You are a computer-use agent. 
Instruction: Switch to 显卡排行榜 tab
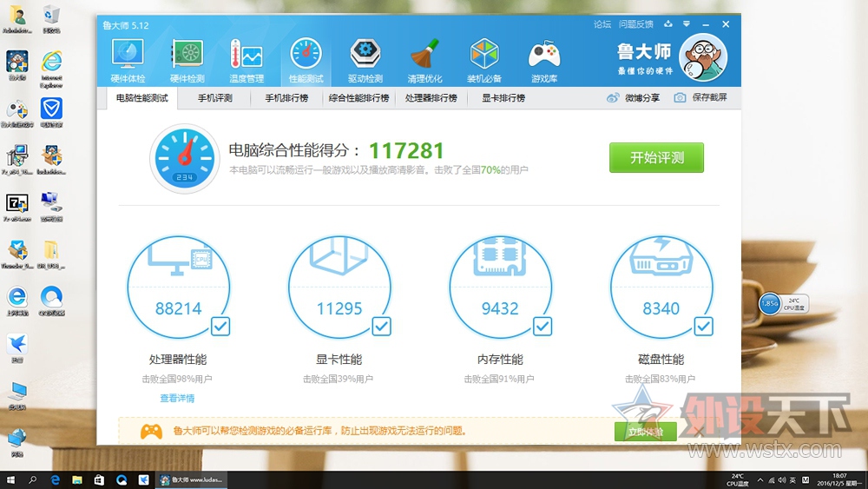[503, 98]
